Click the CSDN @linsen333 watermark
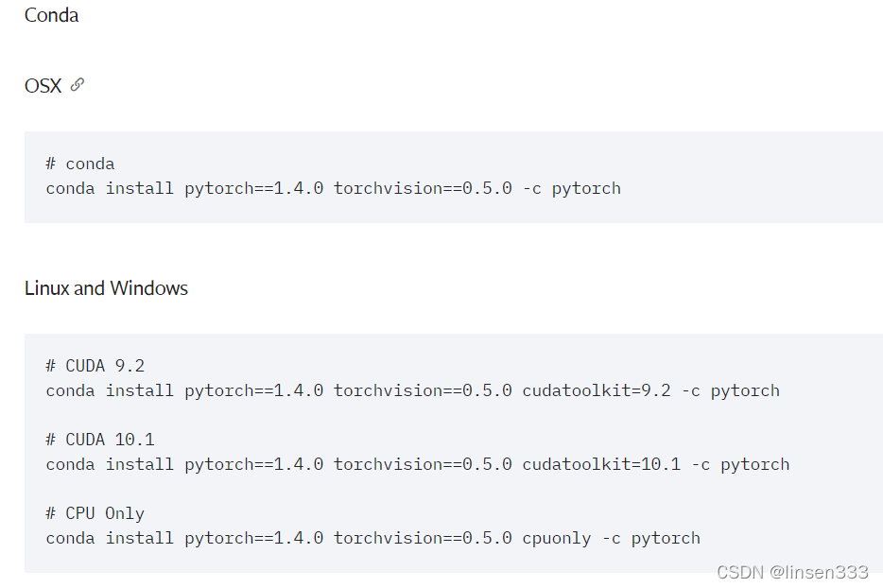The width and height of the screenshot is (883, 588). (792, 572)
